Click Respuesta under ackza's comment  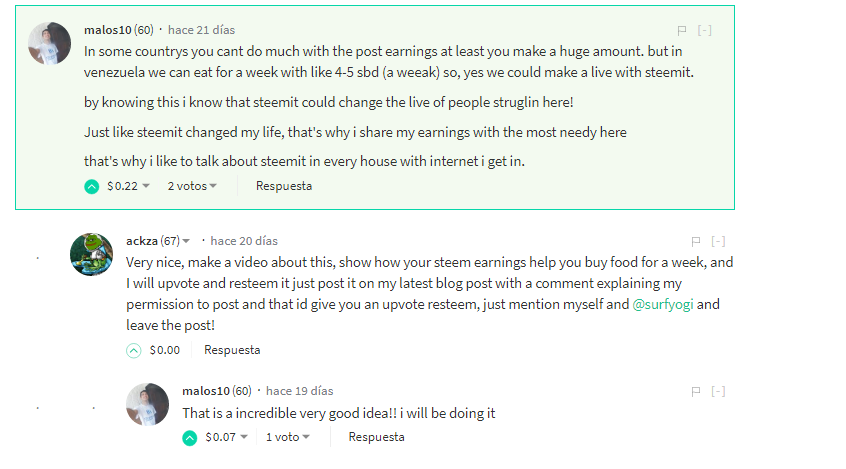232,350
